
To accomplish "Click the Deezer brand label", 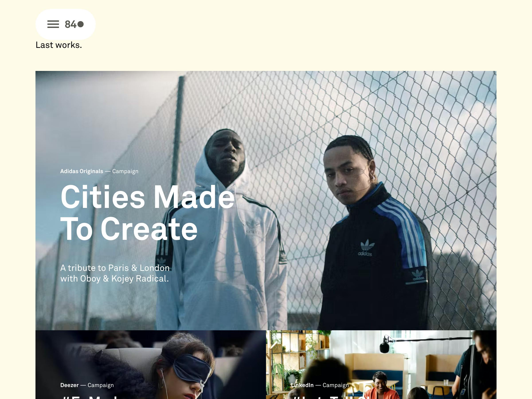I will coord(69,385).
